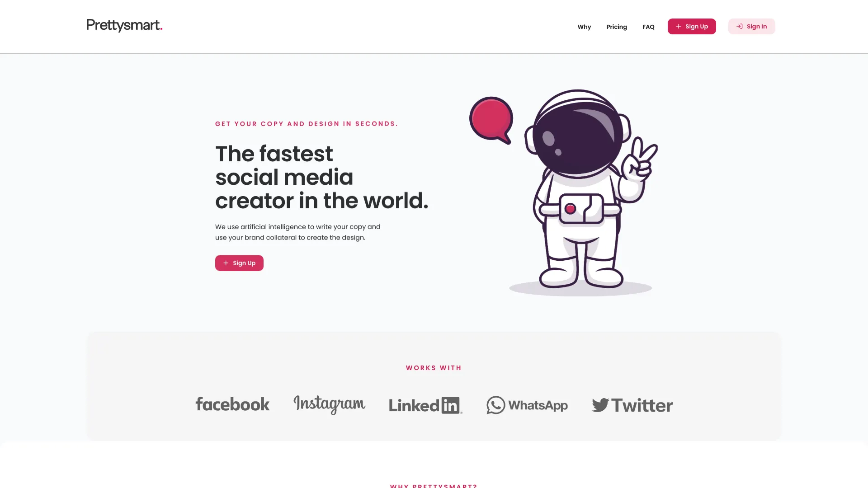Click the Sign Up link in navbar
Screen dimensions: 868x488
(692, 26)
